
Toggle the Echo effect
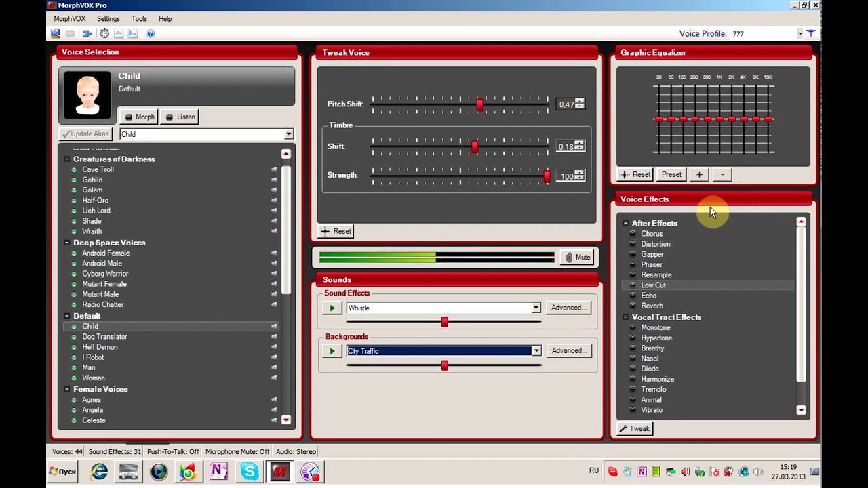tap(649, 296)
